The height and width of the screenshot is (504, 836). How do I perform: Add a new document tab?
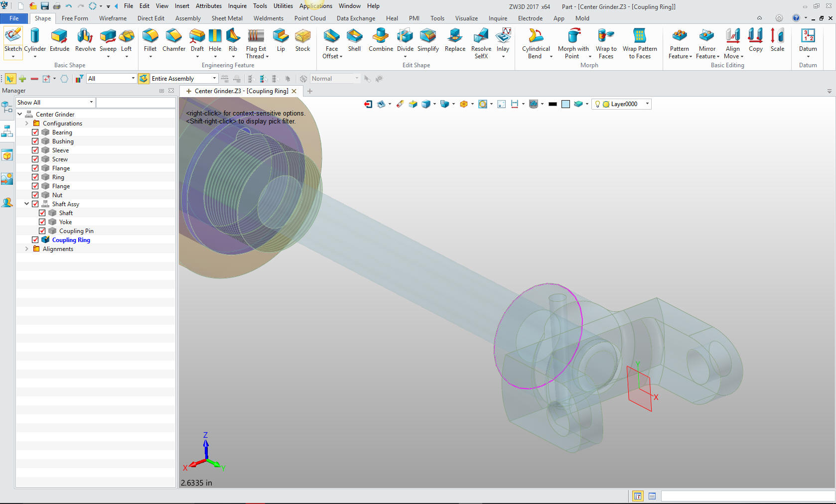tap(310, 91)
